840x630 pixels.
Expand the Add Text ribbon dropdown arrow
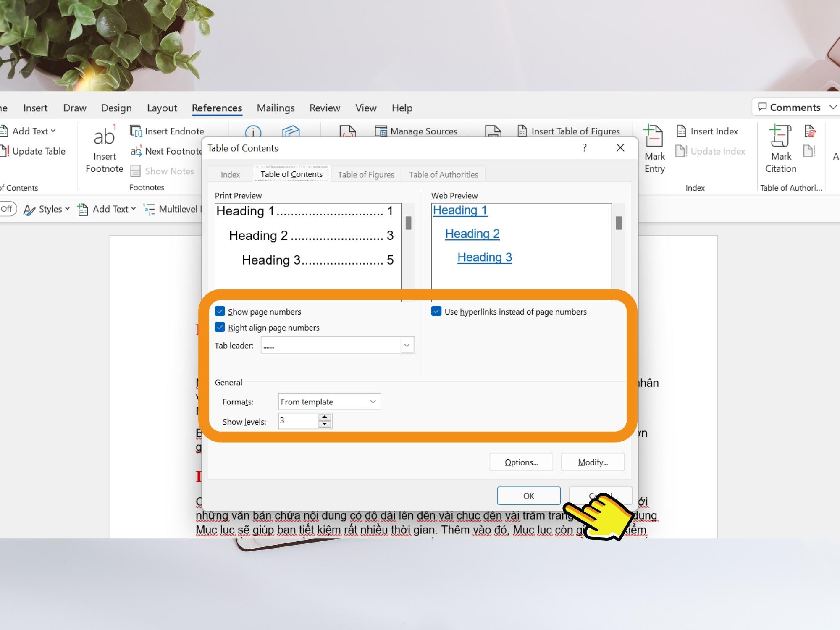coord(53,131)
